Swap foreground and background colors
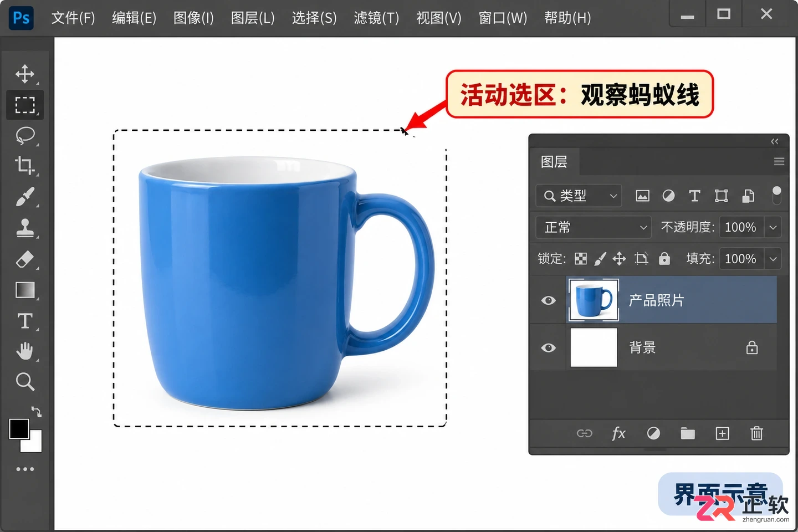This screenshot has height=532, width=798. tap(36, 411)
